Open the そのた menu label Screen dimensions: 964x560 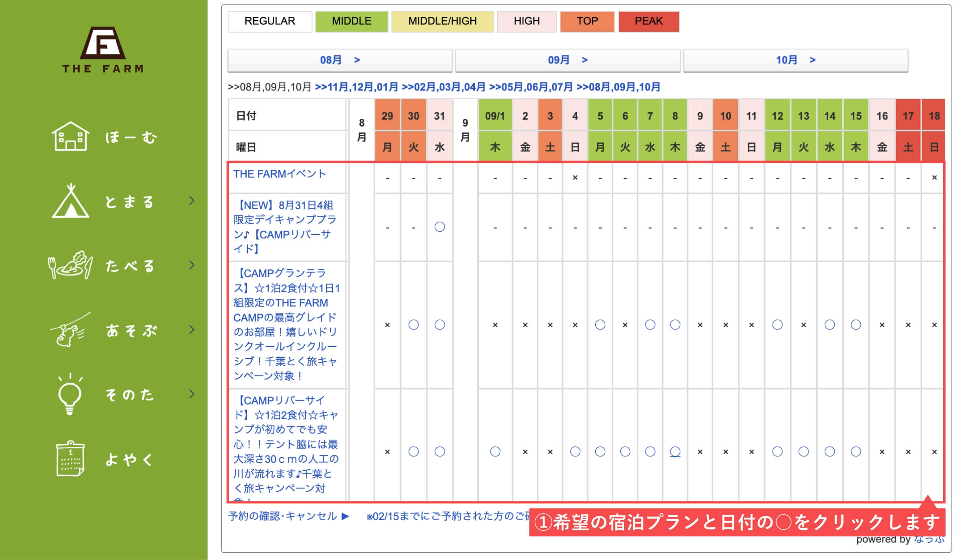coord(129,395)
